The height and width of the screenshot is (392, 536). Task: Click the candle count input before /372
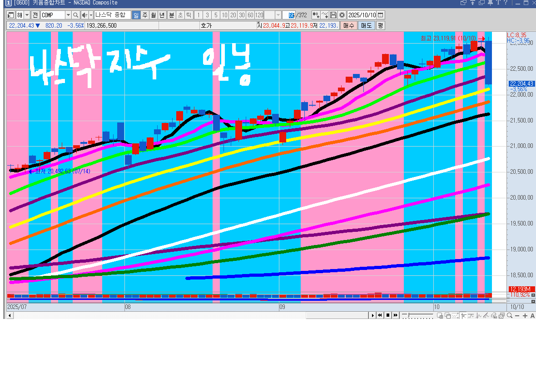(x=289, y=15)
